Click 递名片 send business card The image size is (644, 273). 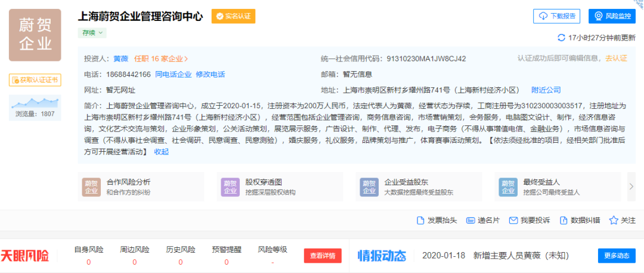pyautogui.click(x=488, y=220)
